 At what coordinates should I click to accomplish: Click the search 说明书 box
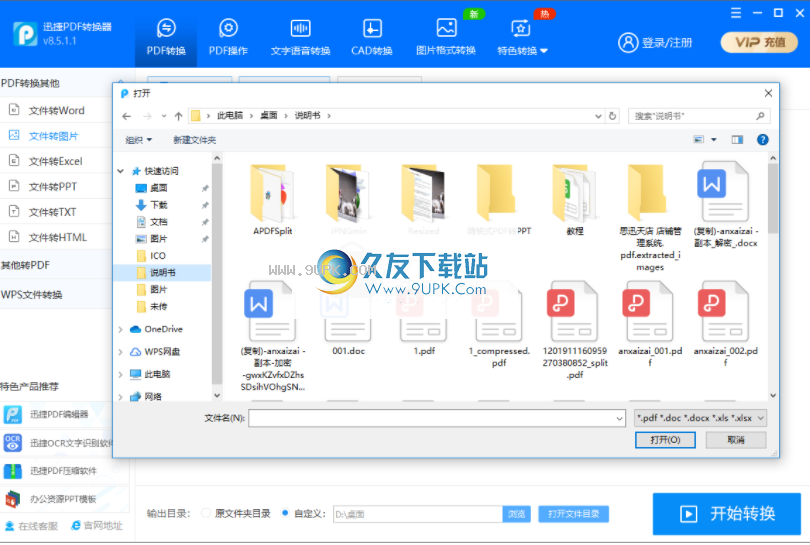coord(699,116)
